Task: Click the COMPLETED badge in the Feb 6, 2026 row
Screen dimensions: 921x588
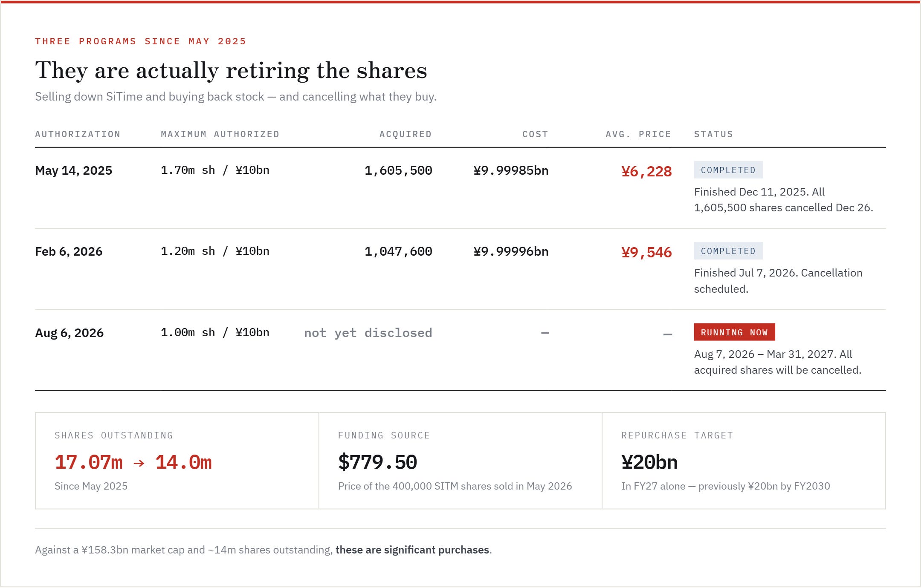Action: pos(728,251)
